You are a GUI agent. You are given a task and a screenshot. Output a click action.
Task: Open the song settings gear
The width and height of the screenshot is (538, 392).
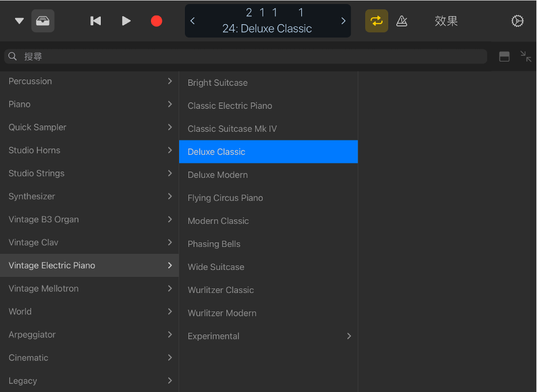click(x=517, y=21)
